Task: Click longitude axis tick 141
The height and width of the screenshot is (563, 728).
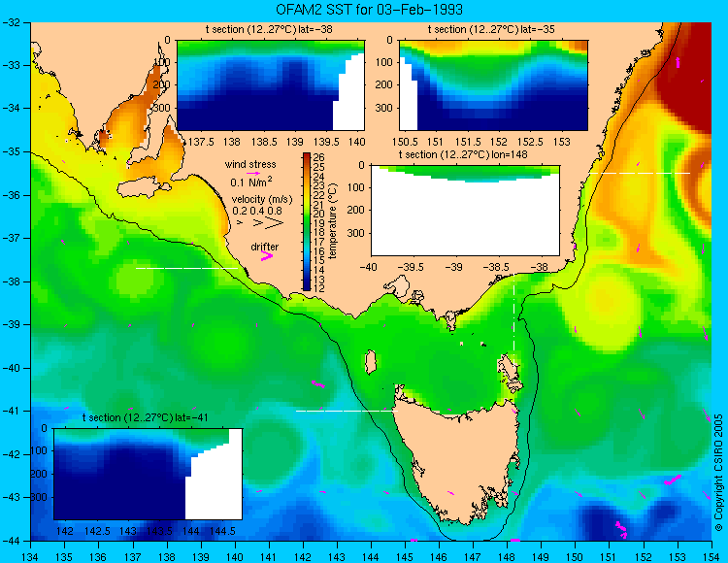Action: click(x=269, y=557)
